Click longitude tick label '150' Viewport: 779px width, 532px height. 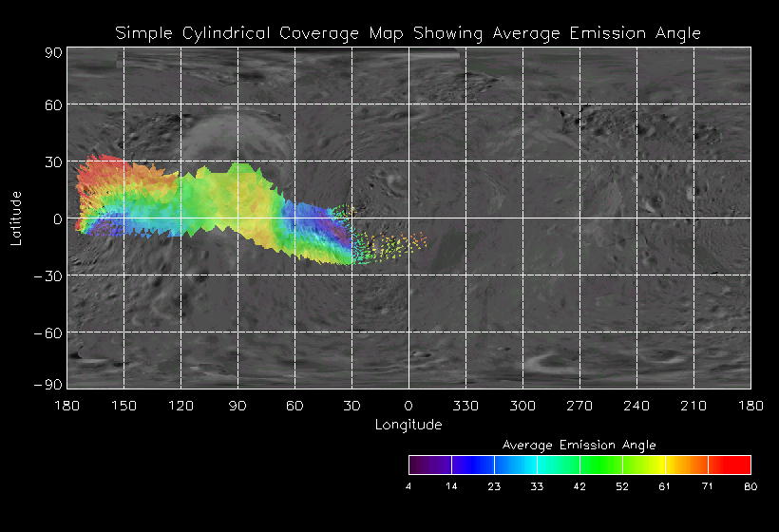pyautogui.click(x=123, y=406)
